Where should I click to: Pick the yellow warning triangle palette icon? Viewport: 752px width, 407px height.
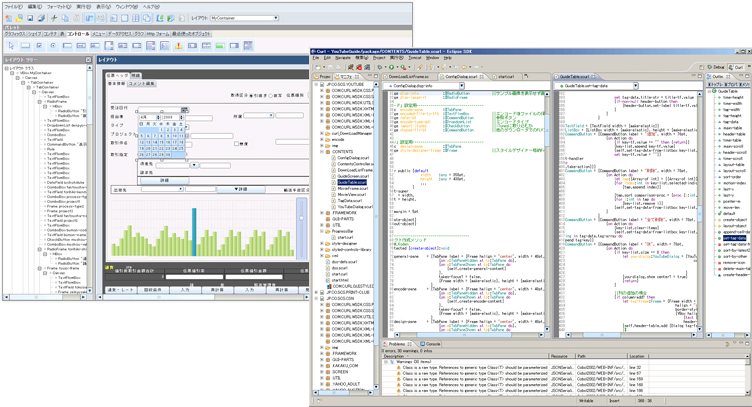[x=178, y=46]
